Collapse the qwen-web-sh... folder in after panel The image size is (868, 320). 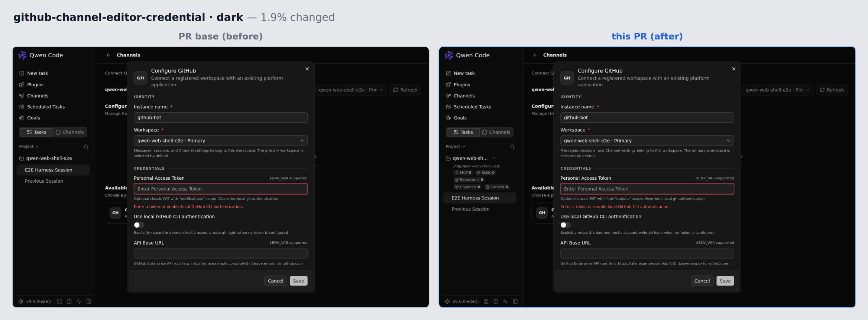point(467,158)
